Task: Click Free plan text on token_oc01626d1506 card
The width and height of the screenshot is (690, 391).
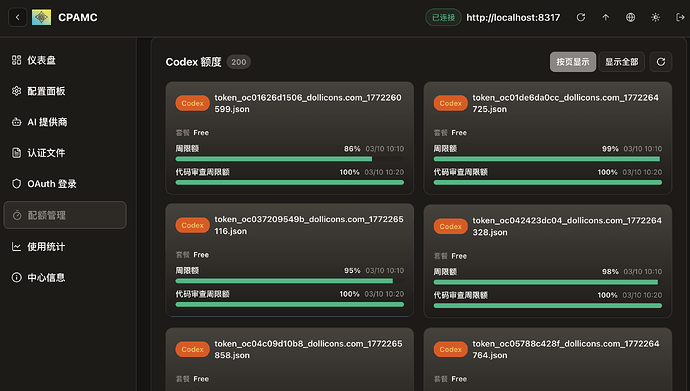Action: 201,132
